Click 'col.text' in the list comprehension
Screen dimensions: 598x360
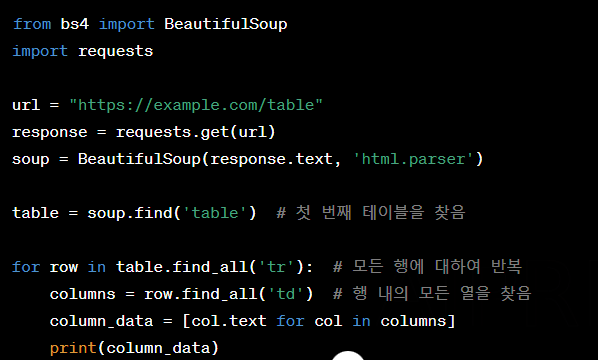tap(229, 321)
